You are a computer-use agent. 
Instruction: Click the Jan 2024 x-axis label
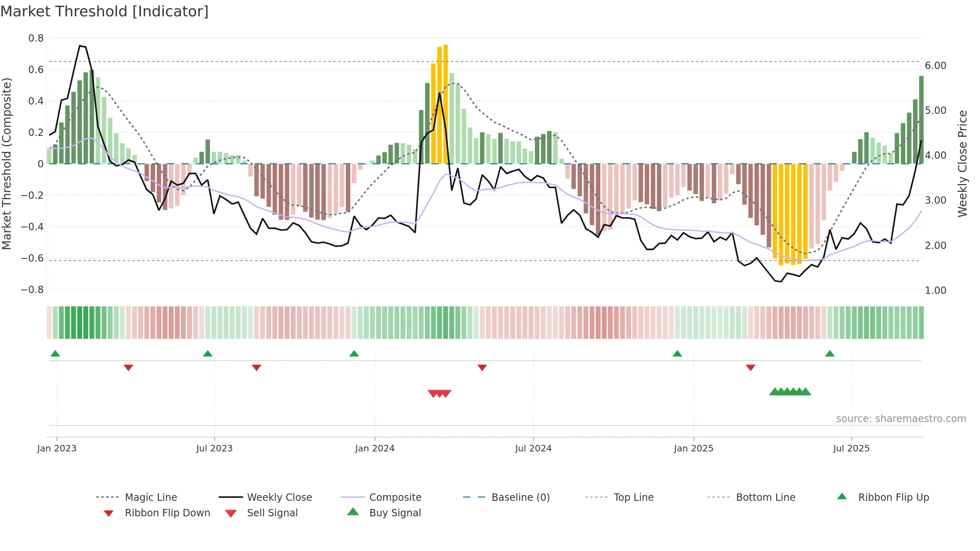click(375, 448)
